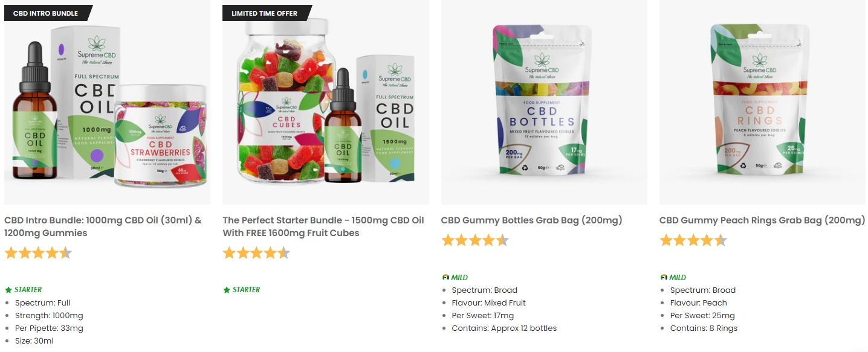
Task: Click the green STARTER star icon under CBD Intro Bundle
Action: (8, 290)
